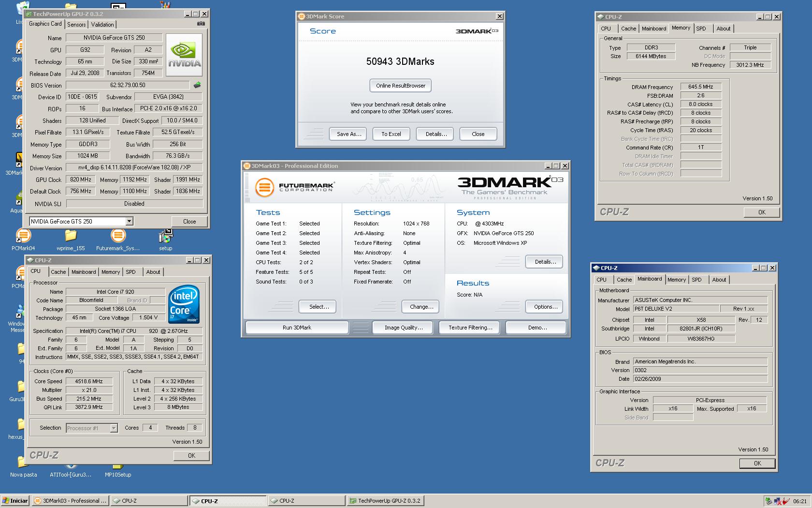Image resolution: width=812 pixels, height=508 pixels.
Task: Click OK in the CPU-Z processor window
Action: pos(191,456)
